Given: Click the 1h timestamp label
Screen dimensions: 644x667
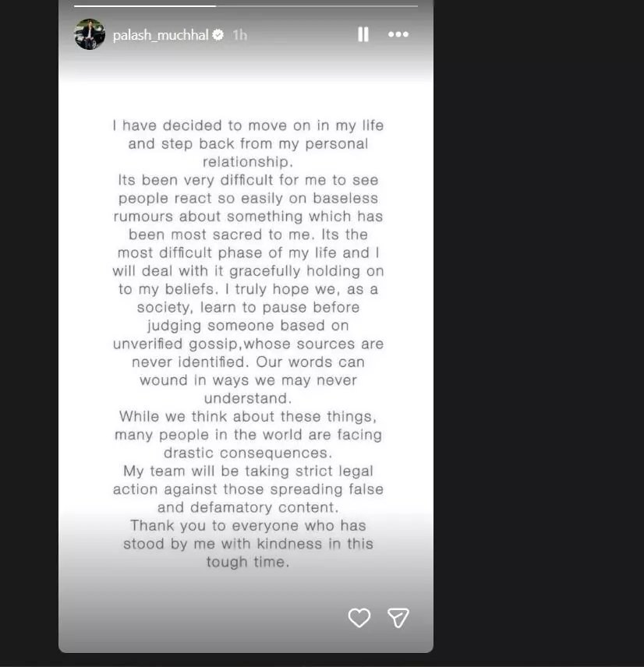Looking at the screenshot, I should (x=239, y=35).
